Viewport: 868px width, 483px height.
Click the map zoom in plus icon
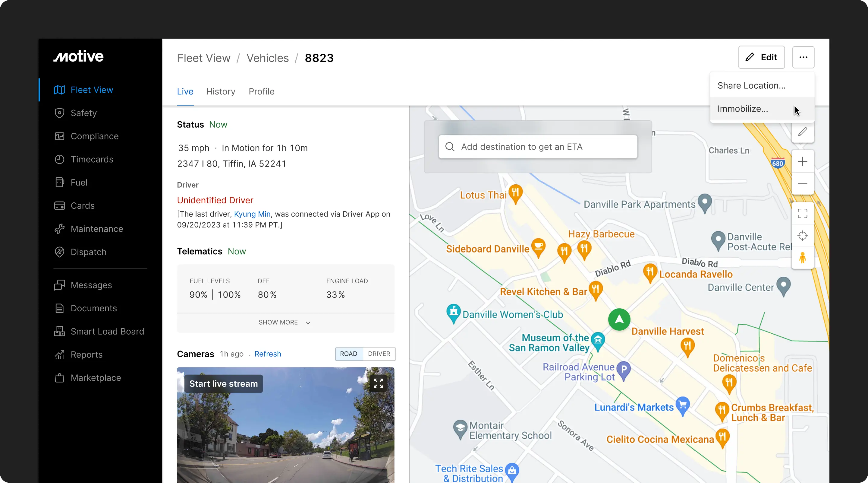(x=802, y=162)
